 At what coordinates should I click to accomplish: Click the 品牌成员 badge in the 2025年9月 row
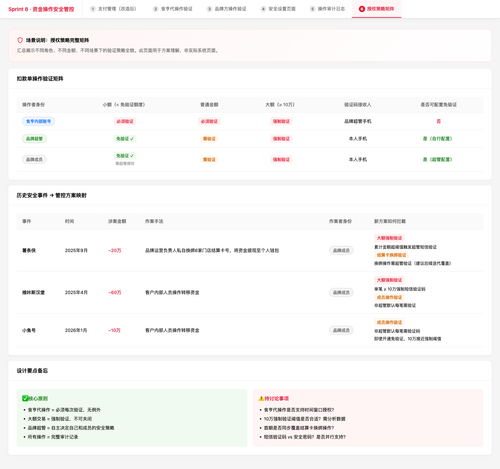(341, 250)
